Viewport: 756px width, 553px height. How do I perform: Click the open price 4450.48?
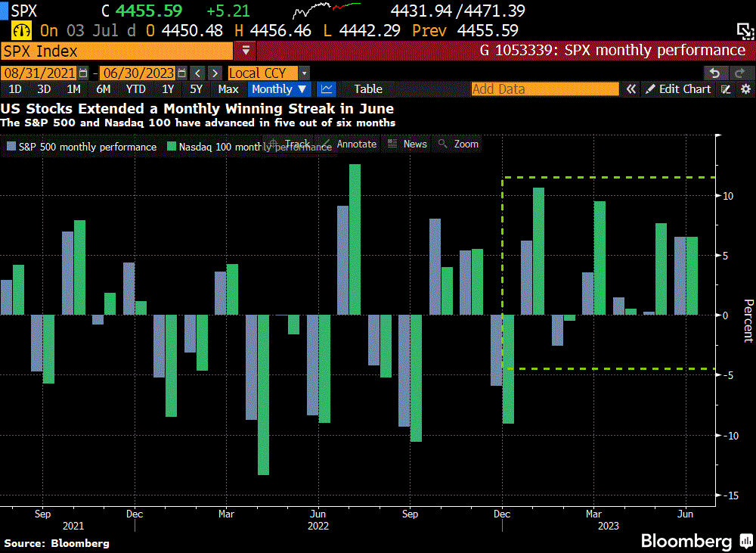192,31
